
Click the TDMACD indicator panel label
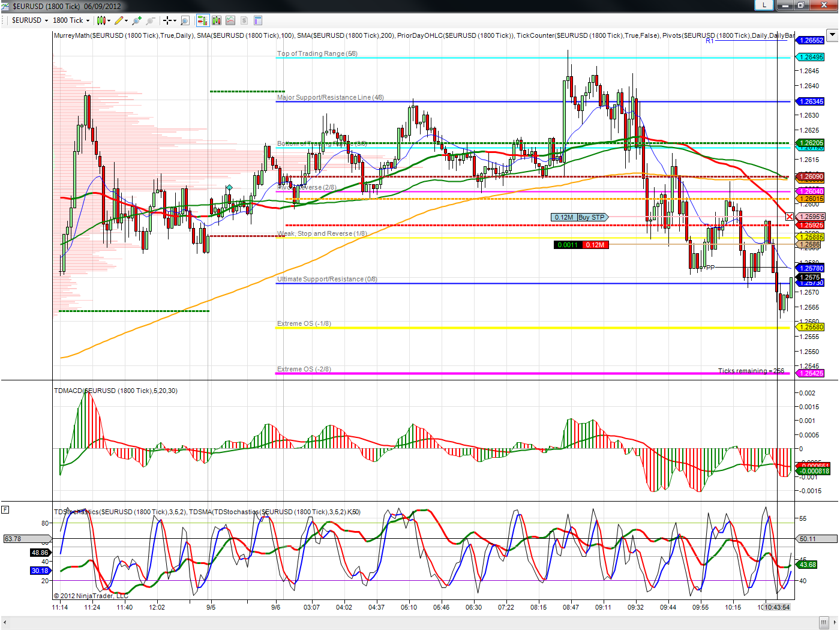pyautogui.click(x=116, y=391)
